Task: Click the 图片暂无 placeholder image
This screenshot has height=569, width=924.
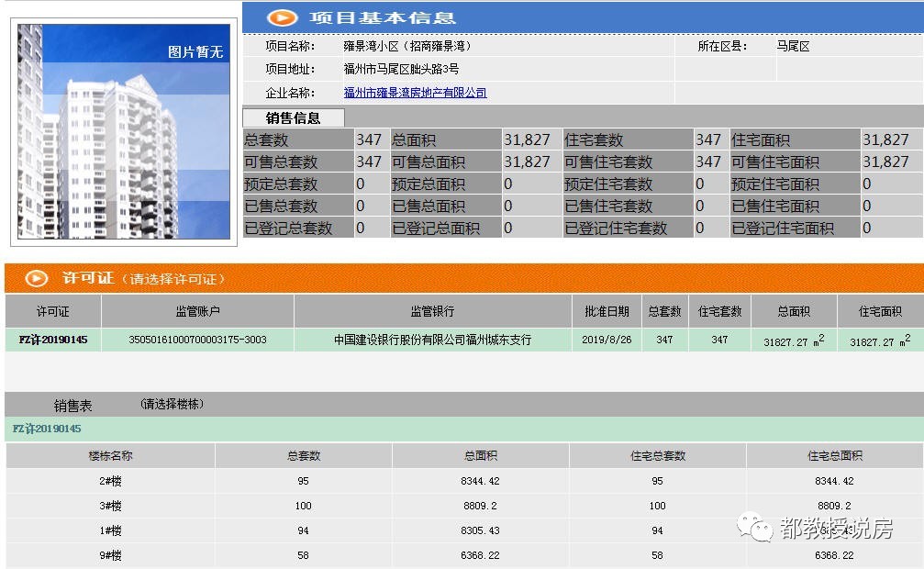Action: [x=122, y=128]
